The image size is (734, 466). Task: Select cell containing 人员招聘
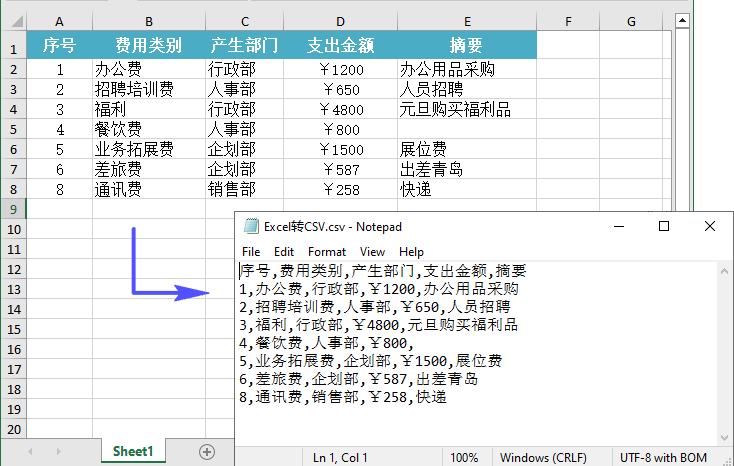coord(467,89)
